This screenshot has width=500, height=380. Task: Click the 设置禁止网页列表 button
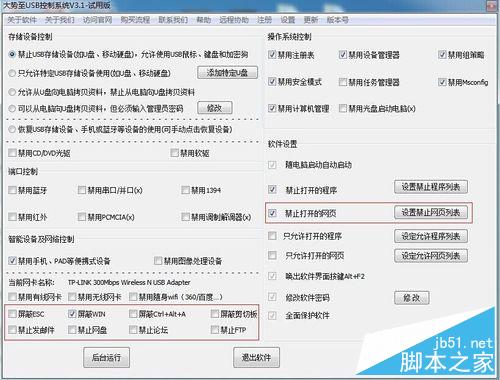coord(431,212)
